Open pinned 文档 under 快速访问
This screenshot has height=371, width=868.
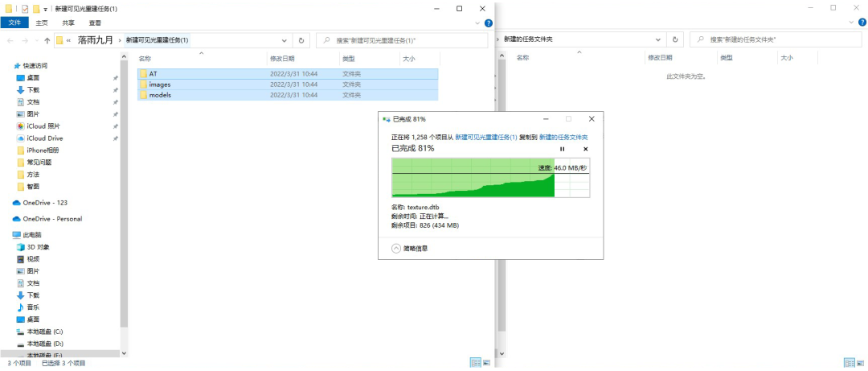point(33,102)
